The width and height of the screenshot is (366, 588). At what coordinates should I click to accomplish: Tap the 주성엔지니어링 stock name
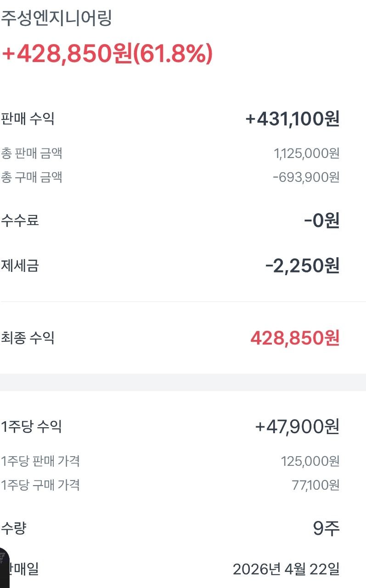click(x=56, y=19)
